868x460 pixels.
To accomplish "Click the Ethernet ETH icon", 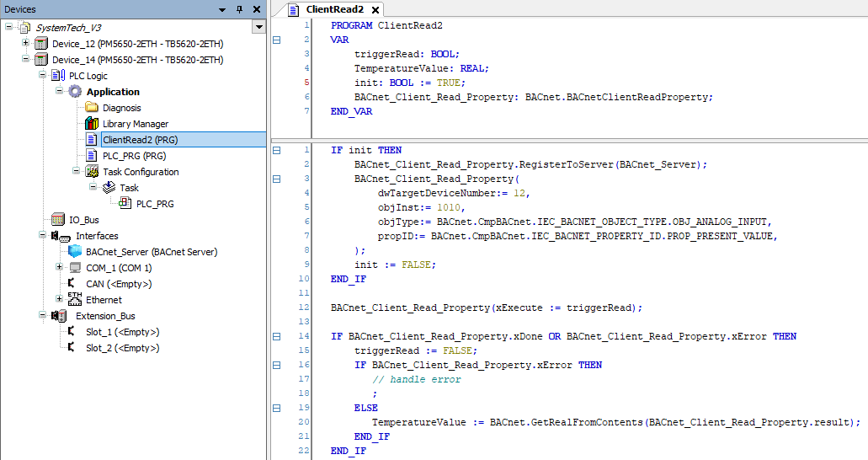I will pyautogui.click(x=75, y=299).
